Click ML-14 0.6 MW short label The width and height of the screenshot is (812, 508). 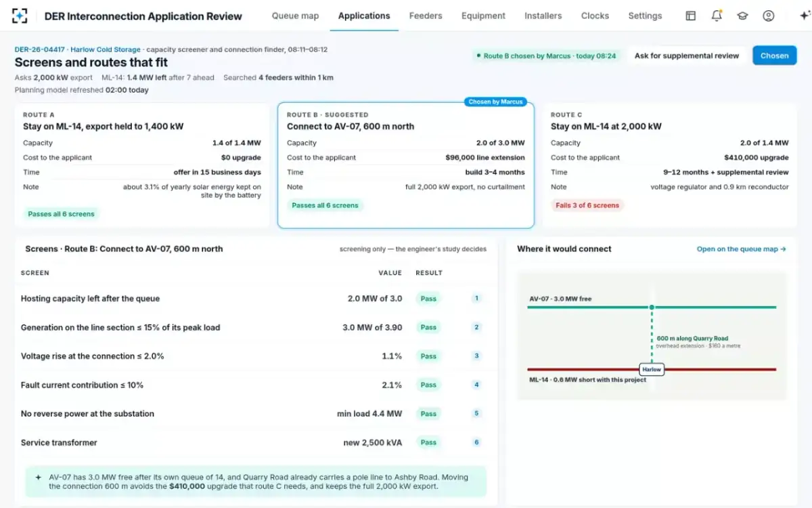click(587, 380)
